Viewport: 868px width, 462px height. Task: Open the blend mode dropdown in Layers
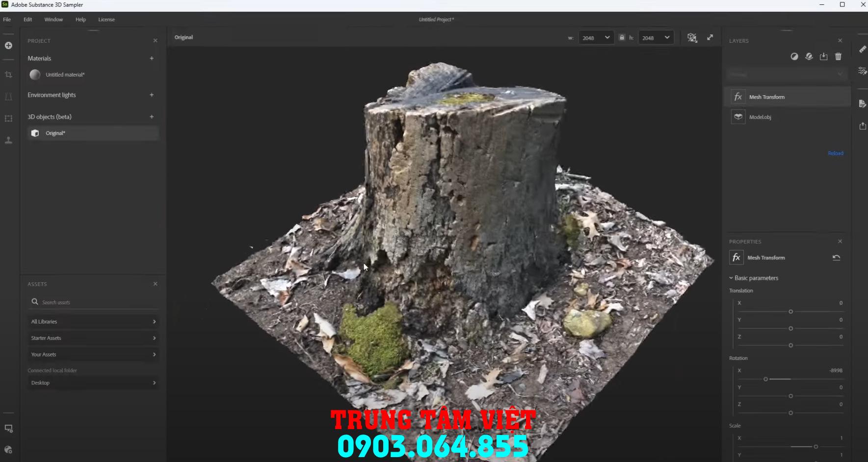point(787,75)
